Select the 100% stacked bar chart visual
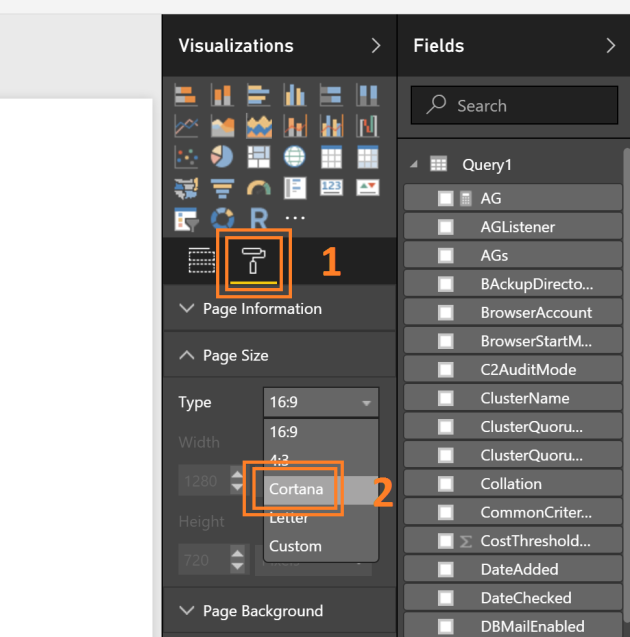The width and height of the screenshot is (630, 637). 331,95
